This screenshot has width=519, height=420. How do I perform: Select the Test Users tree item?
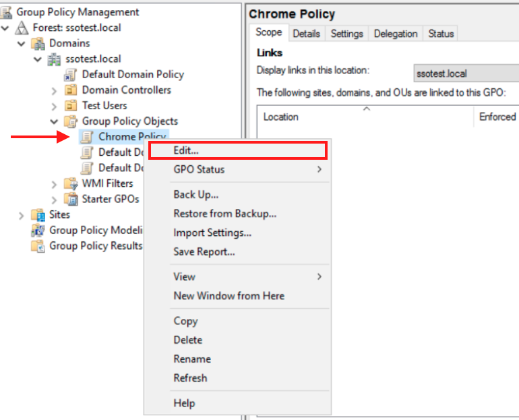coord(104,106)
